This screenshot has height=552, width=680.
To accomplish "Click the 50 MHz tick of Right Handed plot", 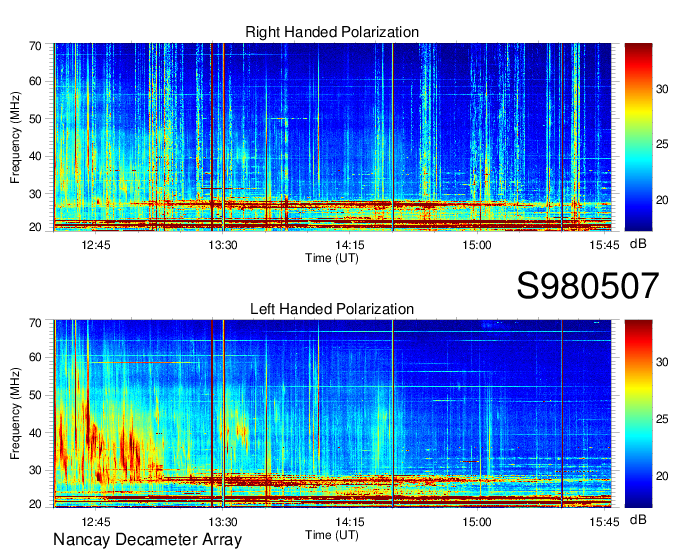I will [x=35, y=119].
